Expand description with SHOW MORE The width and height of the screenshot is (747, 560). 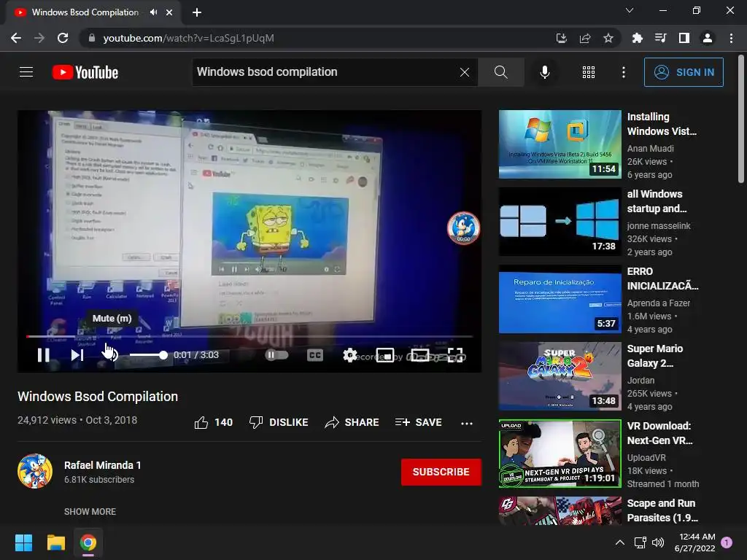click(90, 511)
